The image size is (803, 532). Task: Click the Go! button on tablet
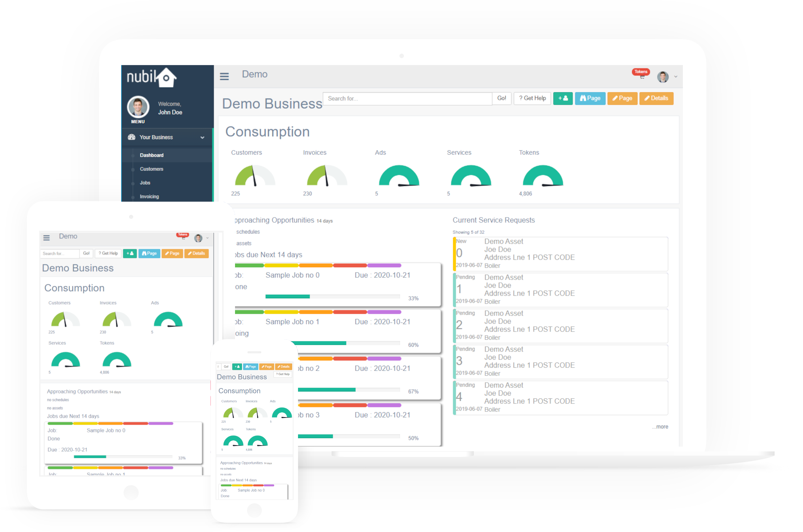point(86,253)
